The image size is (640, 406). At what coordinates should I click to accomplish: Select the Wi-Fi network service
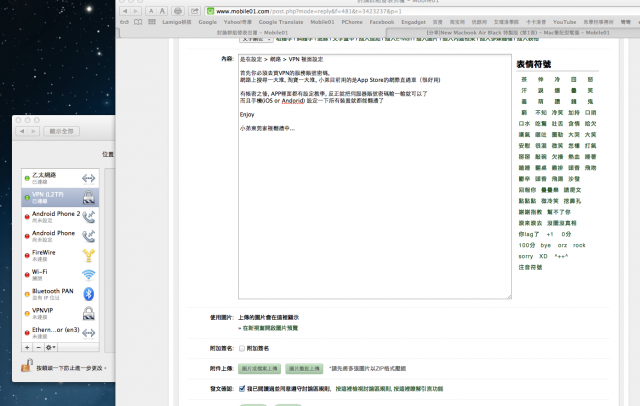[x=60, y=275]
